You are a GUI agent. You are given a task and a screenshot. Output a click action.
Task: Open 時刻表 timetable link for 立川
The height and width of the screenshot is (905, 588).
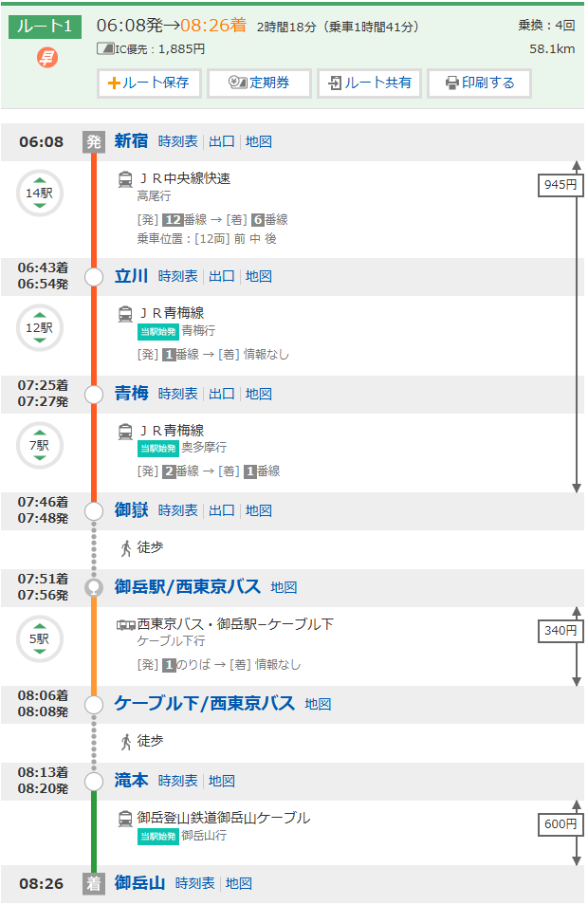(178, 277)
